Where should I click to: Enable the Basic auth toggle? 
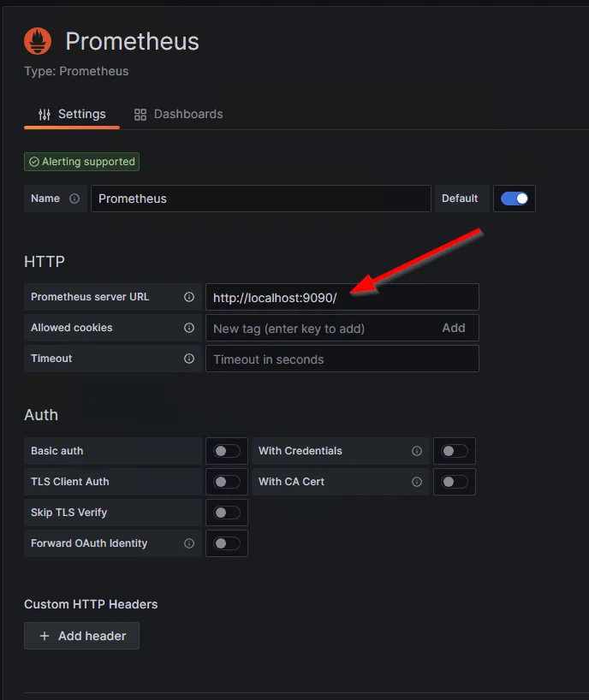pos(227,451)
